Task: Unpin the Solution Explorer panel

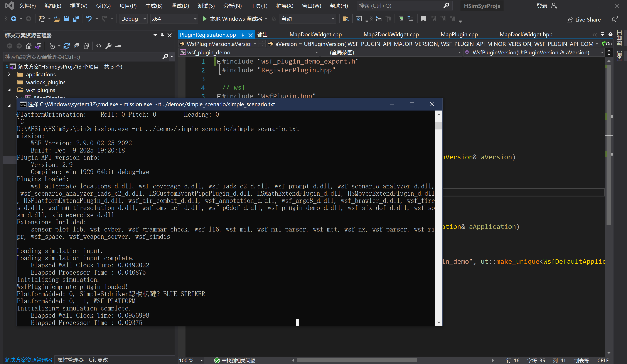Action: click(x=162, y=35)
